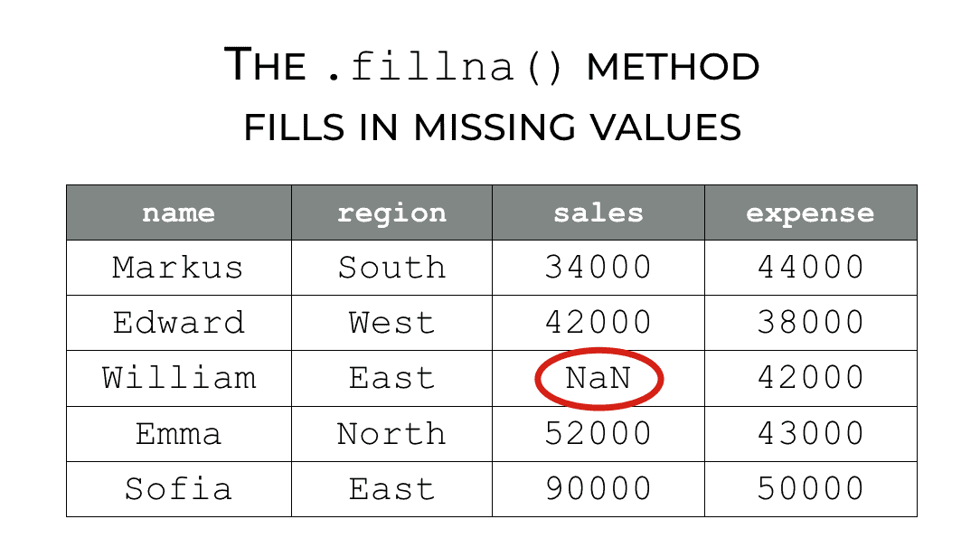980x557 pixels.
Task: Click the circled NaN value
Action: point(598,378)
